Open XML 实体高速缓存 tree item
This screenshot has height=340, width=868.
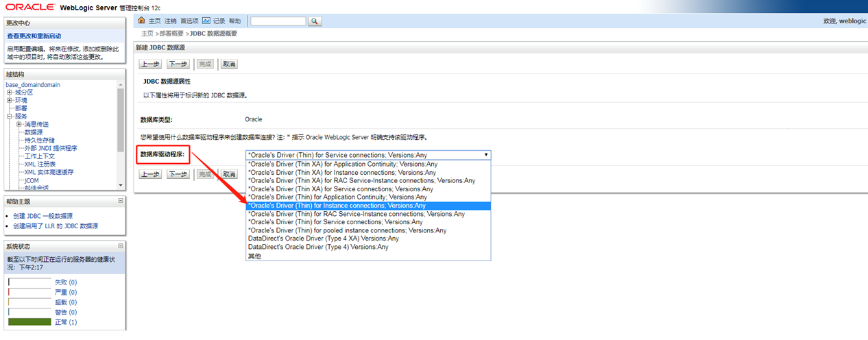coord(49,172)
